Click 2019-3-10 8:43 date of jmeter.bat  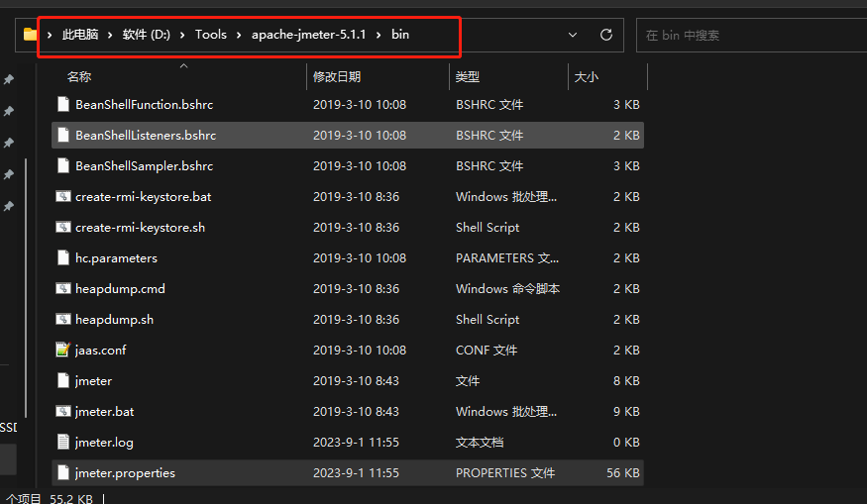pos(356,411)
